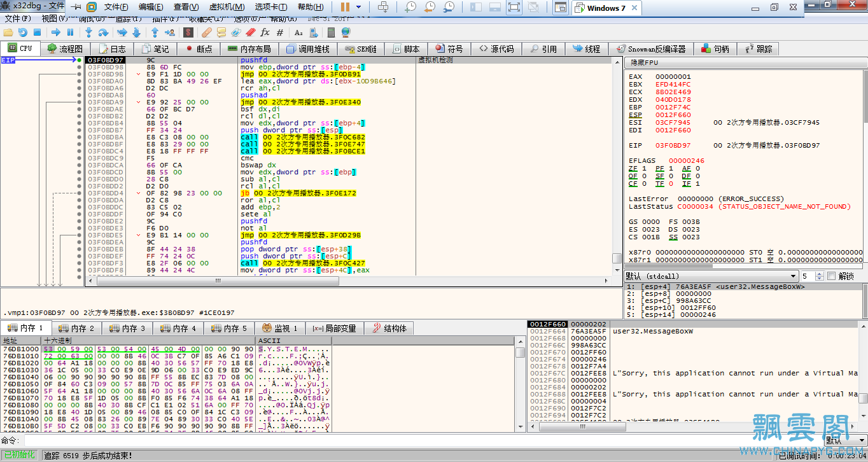Viewport: 868px width, 462px height.
Task: Open the x32dbg 文件(F) menu
Action: click(17, 18)
